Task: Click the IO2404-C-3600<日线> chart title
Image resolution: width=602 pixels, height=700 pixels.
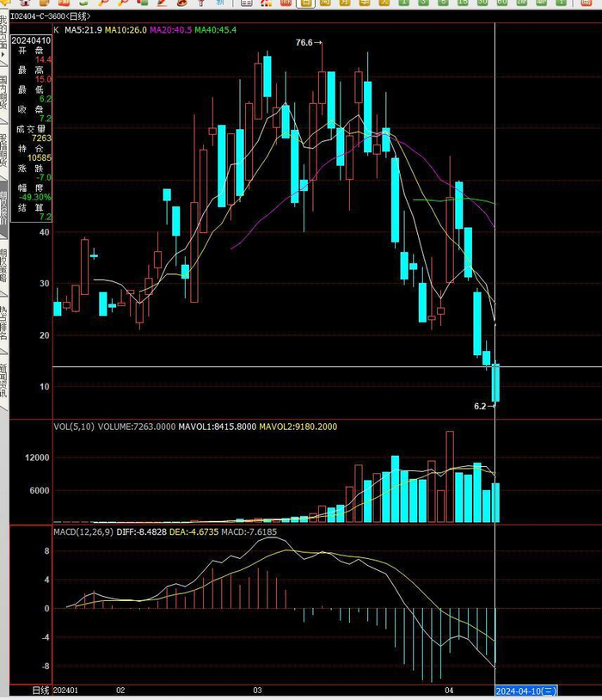Action: click(51, 16)
